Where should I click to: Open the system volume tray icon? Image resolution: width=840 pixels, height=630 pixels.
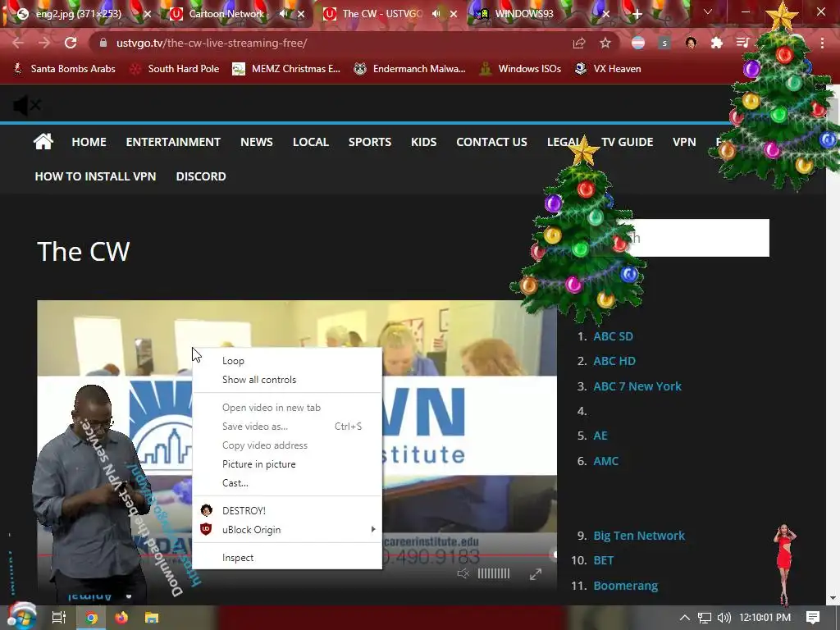pos(724,618)
